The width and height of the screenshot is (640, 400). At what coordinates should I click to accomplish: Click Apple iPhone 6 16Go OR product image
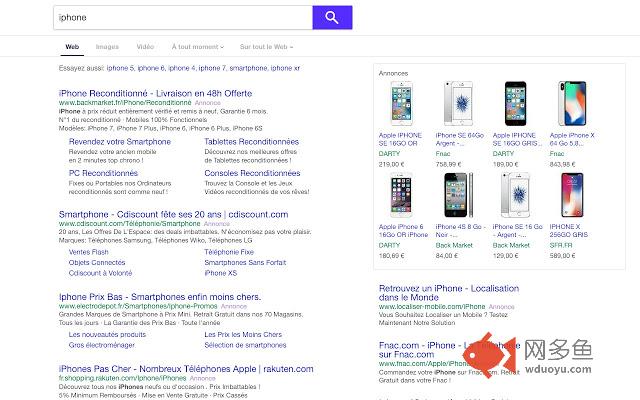click(x=402, y=195)
